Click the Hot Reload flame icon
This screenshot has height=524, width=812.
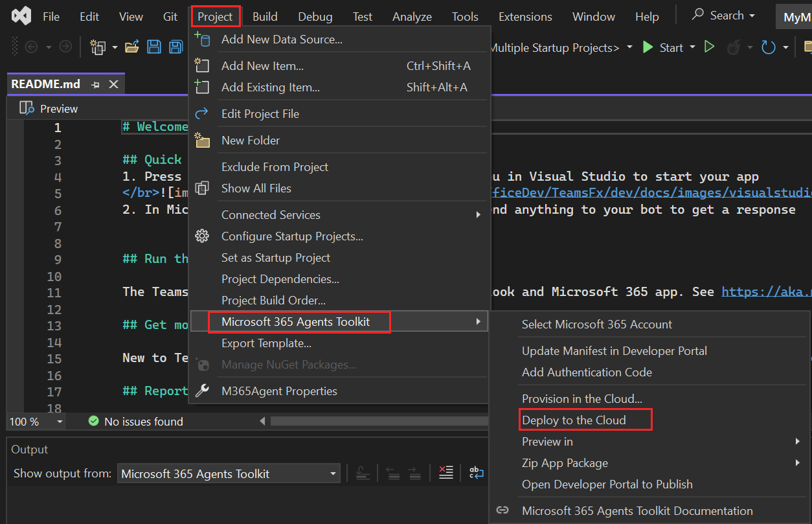[x=734, y=47]
